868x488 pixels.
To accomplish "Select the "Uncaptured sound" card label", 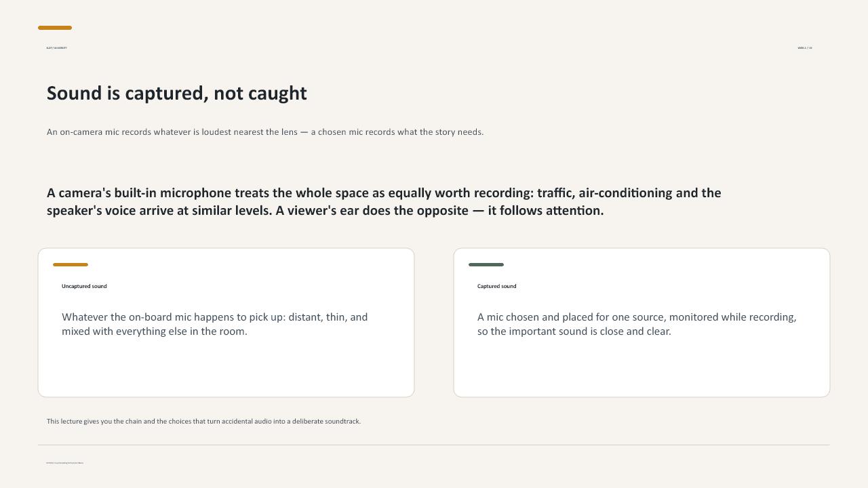I will coord(84,286).
